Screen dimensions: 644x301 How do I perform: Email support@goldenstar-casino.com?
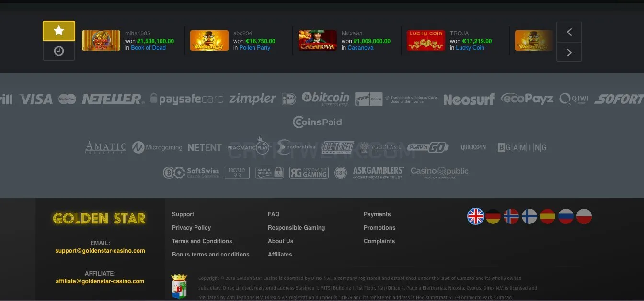(x=100, y=251)
